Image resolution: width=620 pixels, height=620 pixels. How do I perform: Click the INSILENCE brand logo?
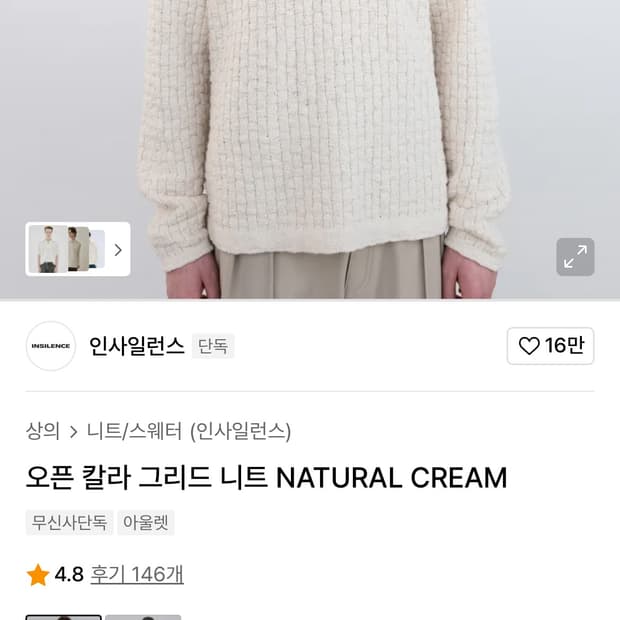coord(51,346)
